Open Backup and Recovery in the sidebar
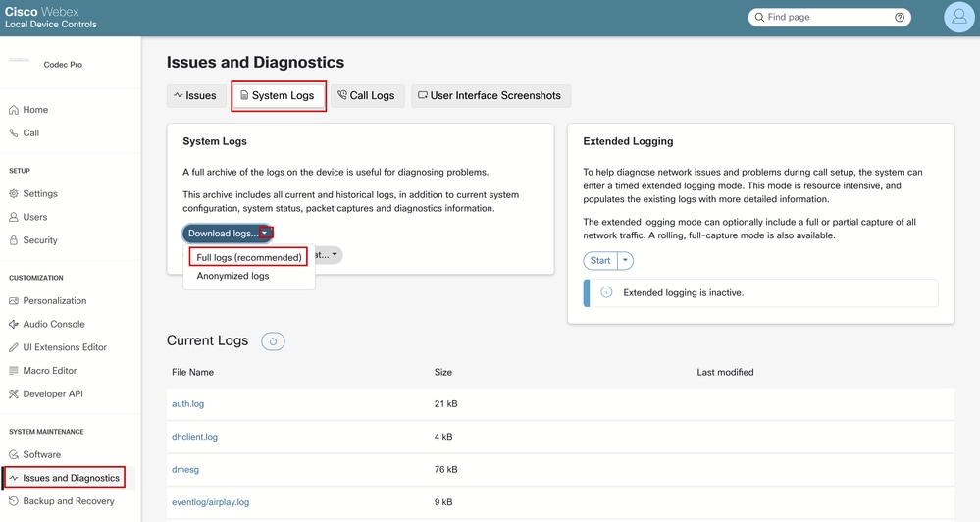Screen dimensions: 980x522 tap(69, 500)
